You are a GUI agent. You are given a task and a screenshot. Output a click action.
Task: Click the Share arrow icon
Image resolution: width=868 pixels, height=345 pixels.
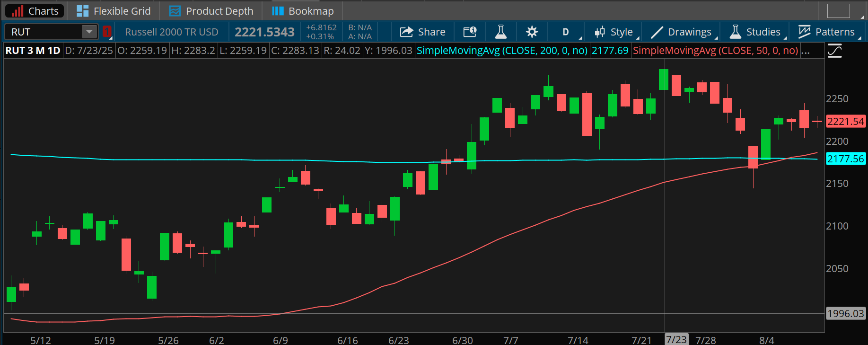pos(406,32)
